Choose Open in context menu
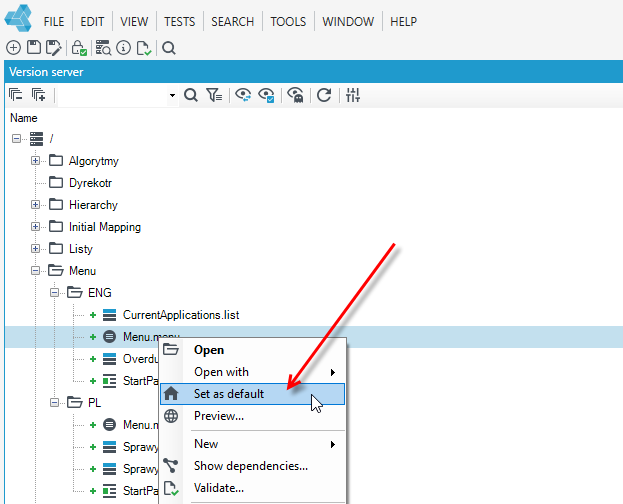Viewport: 623px width, 504px height. coord(253,350)
